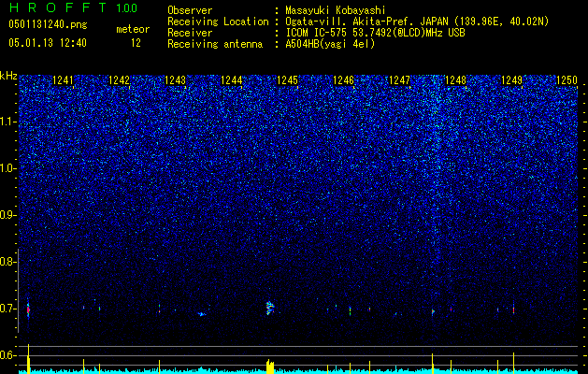Click the 1244 time marker
The width and height of the screenshot is (588, 374).
[x=232, y=80]
